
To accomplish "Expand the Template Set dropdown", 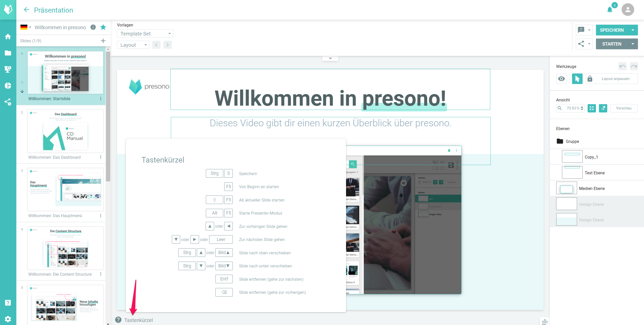I will tap(145, 33).
